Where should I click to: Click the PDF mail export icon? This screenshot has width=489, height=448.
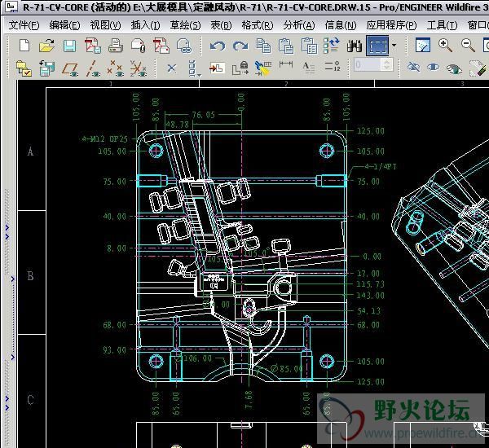click(161, 46)
